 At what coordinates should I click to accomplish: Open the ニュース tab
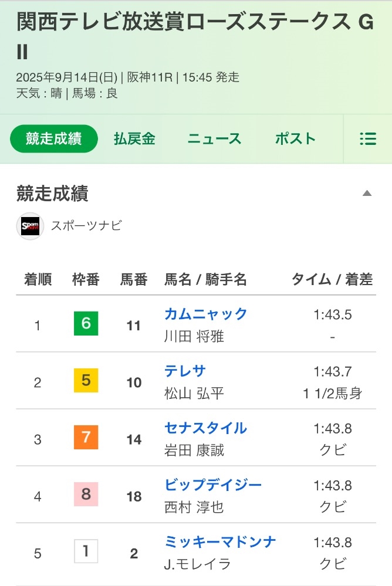[x=214, y=138]
